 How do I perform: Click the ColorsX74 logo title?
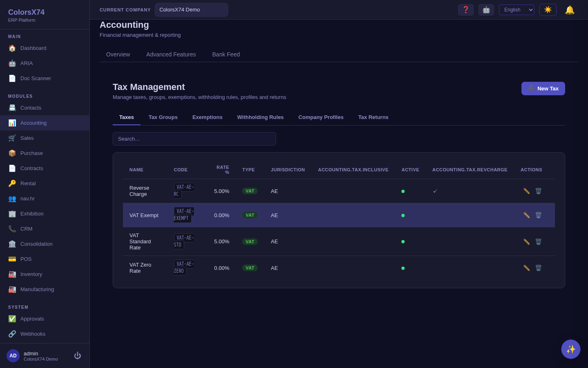(x=26, y=12)
